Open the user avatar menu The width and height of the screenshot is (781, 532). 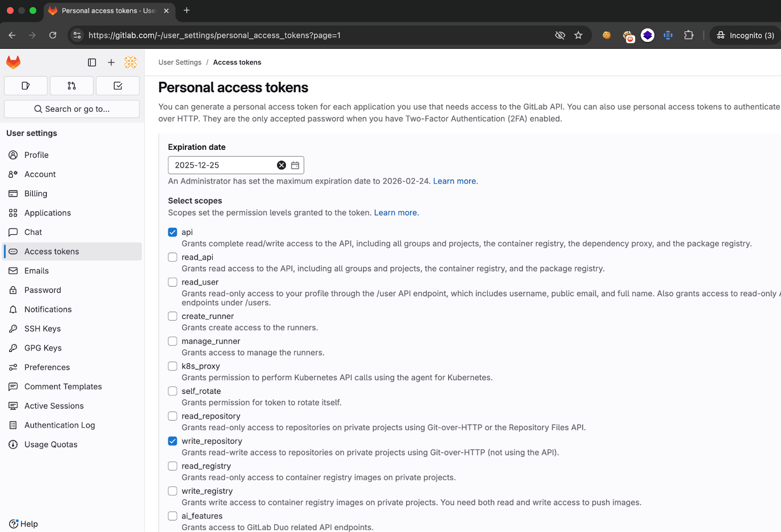pyautogui.click(x=130, y=62)
